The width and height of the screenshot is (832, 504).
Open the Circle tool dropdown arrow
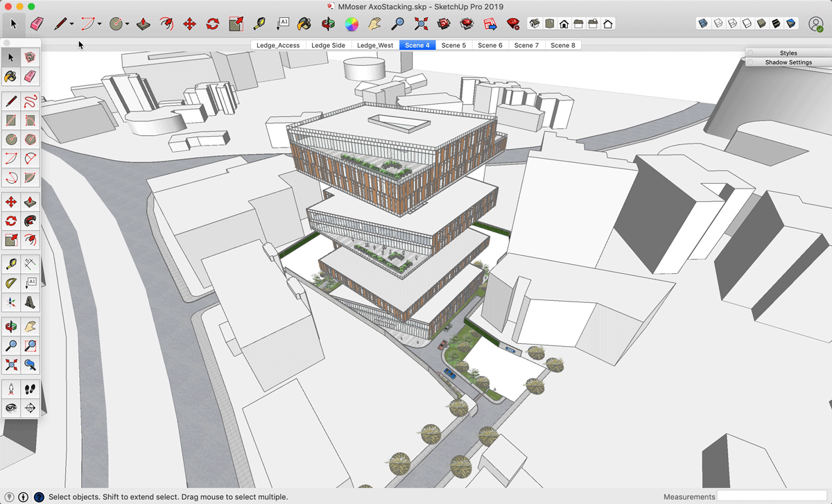point(128,24)
